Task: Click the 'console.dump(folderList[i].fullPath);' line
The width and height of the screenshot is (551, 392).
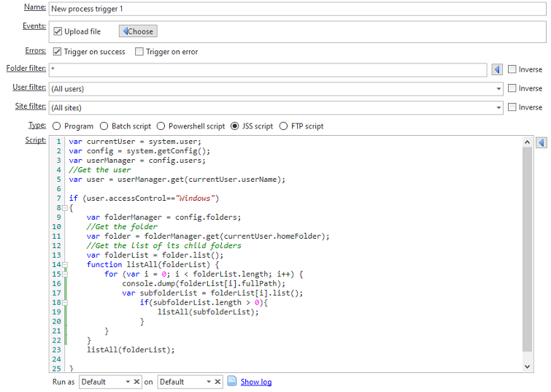Action: [204, 284]
